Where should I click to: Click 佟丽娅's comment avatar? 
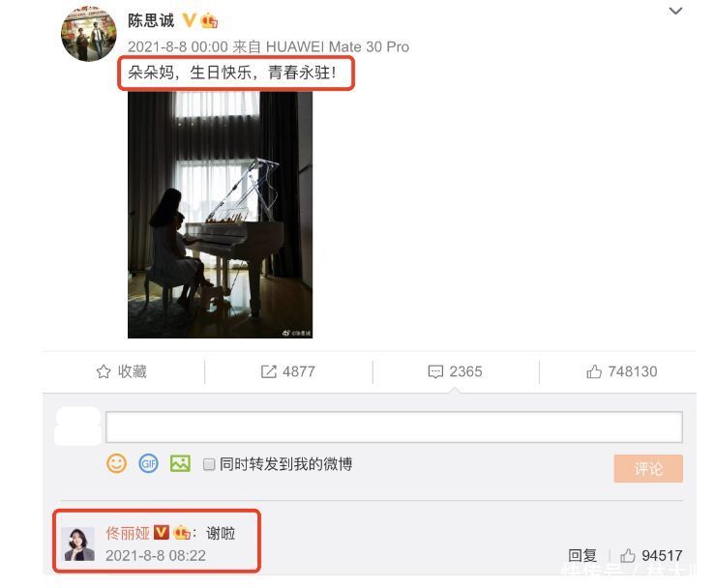coord(78,544)
